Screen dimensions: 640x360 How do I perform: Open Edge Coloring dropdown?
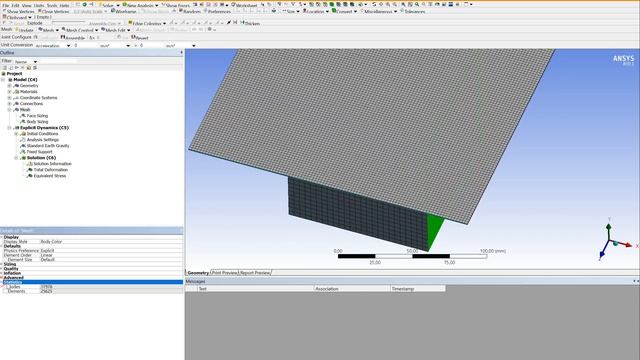pyautogui.click(x=147, y=23)
